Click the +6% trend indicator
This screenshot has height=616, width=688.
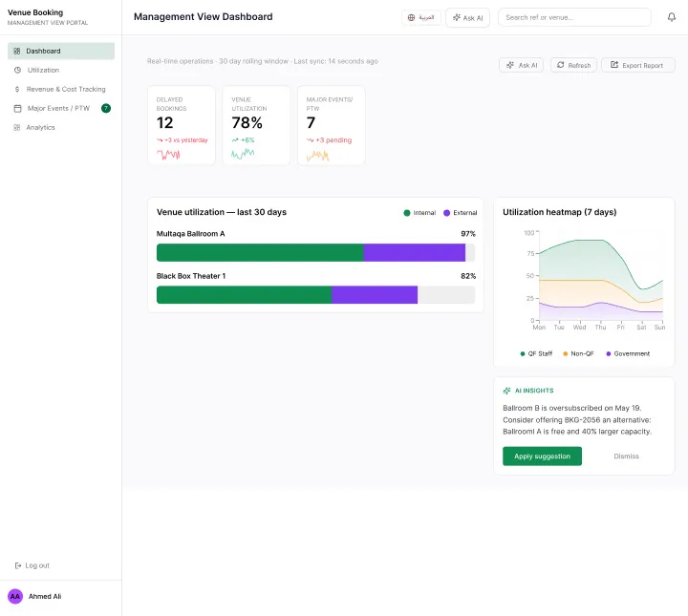(x=243, y=140)
